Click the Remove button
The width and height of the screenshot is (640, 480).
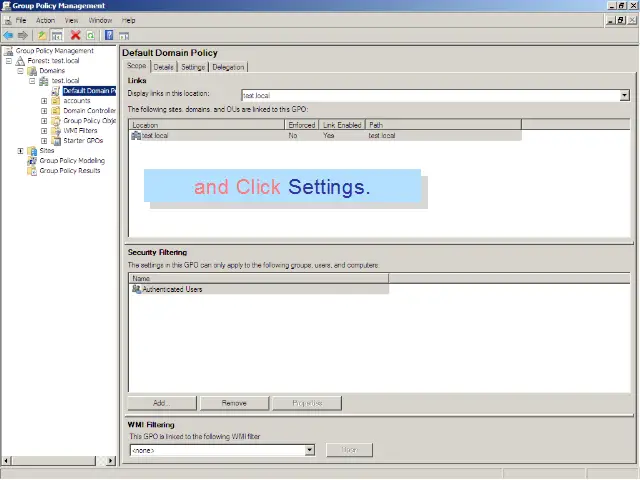pos(234,403)
